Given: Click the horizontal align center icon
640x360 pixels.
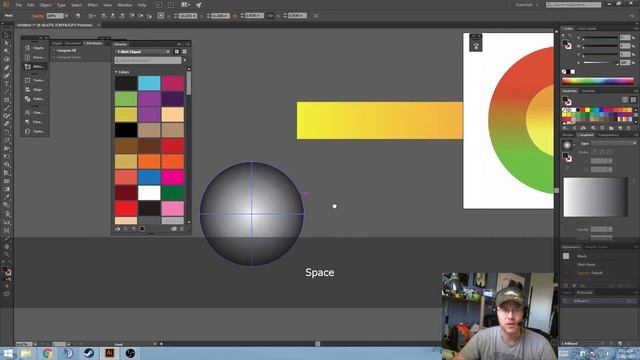Looking at the screenshot, I should click(x=113, y=16).
